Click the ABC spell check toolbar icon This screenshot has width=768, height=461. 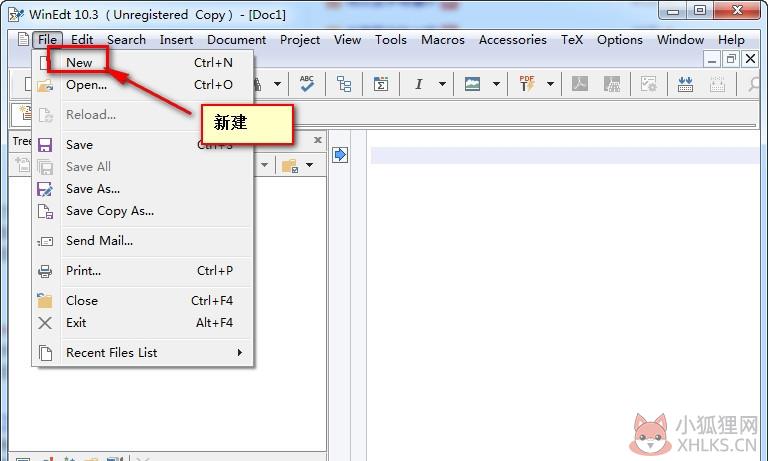click(307, 84)
